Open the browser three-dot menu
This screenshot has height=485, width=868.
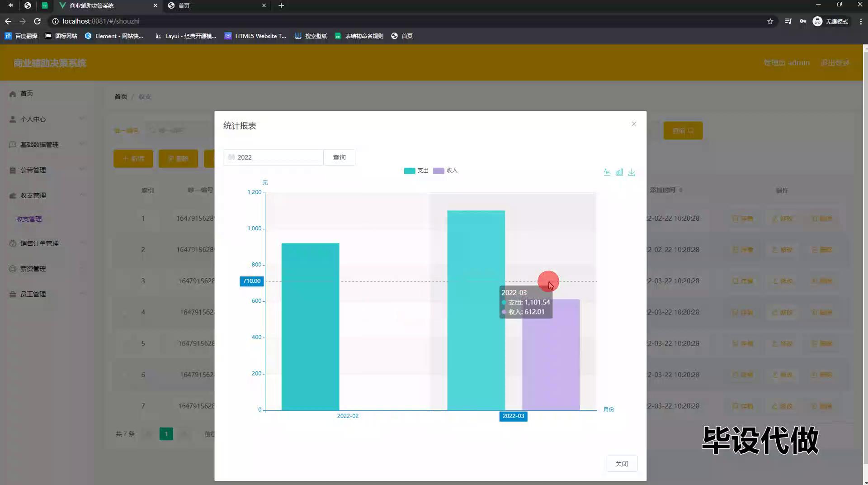point(861,21)
